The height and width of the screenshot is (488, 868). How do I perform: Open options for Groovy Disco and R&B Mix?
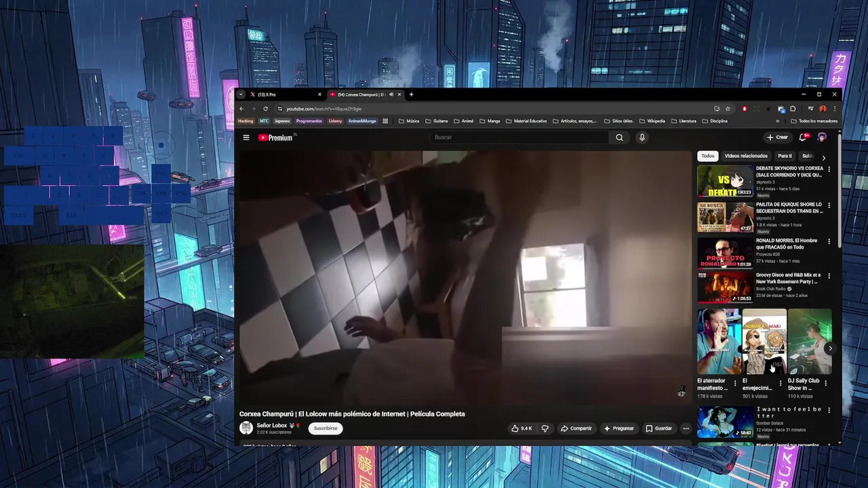[x=829, y=277]
